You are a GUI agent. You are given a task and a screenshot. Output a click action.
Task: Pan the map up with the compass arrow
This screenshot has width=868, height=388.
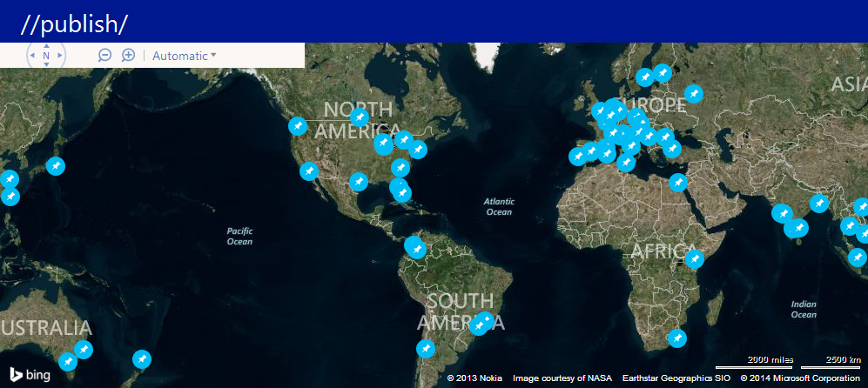pyautogui.click(x=46, y=43)
